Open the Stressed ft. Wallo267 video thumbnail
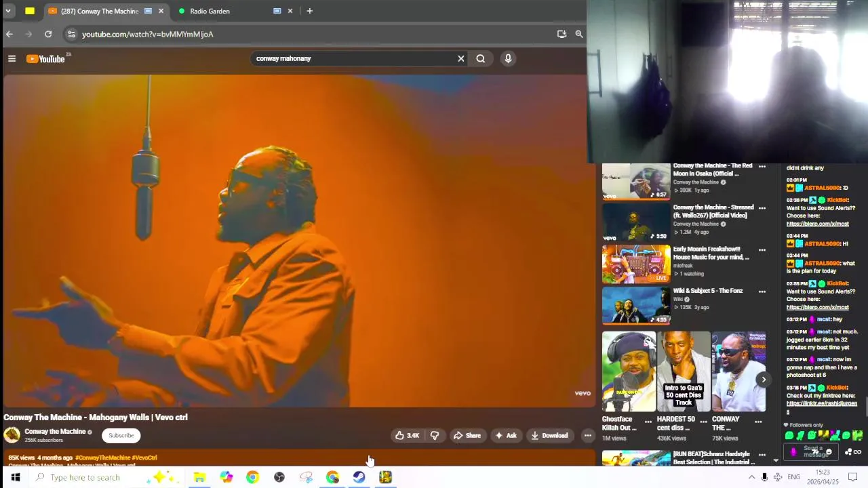The height and width of the screenshot is (488, 868). click(636, 222)
